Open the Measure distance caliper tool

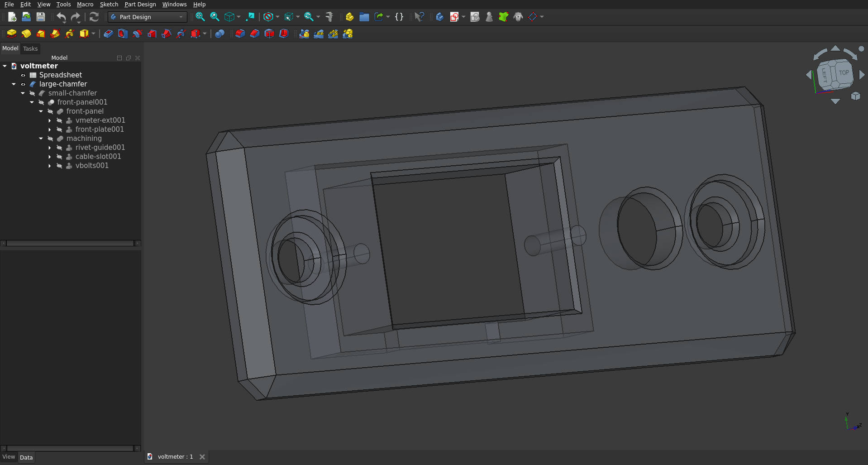pyautogui.click(x=329, y=17)
